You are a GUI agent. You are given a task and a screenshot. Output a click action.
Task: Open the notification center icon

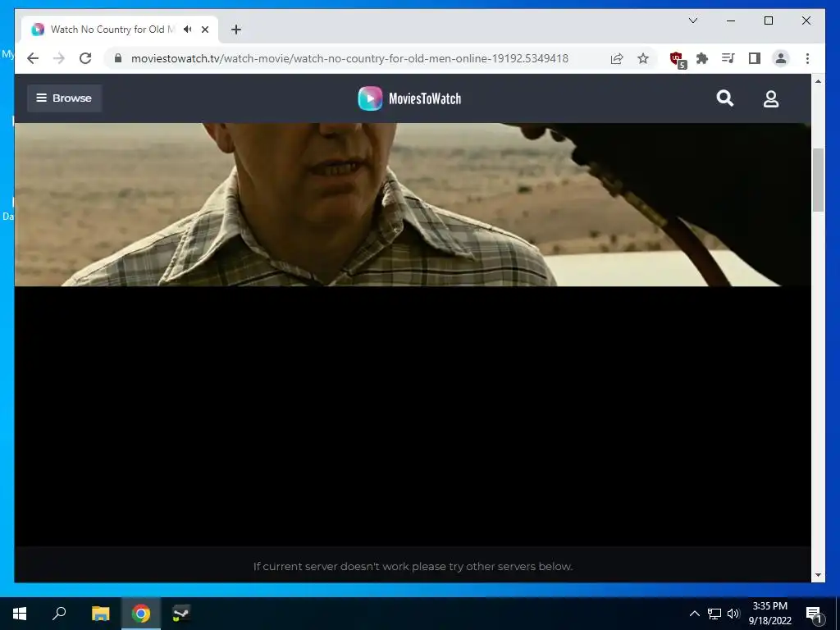[815, 614]
